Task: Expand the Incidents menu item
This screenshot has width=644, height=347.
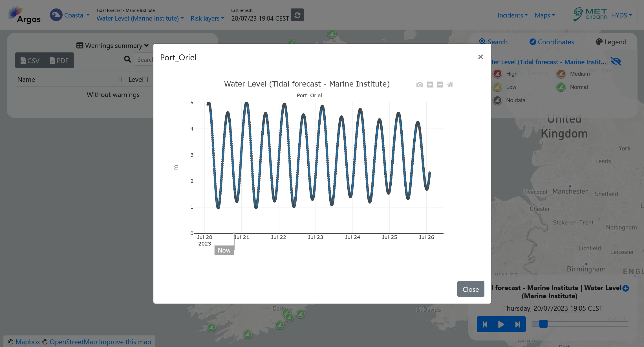Action: [x=512, y=15]
